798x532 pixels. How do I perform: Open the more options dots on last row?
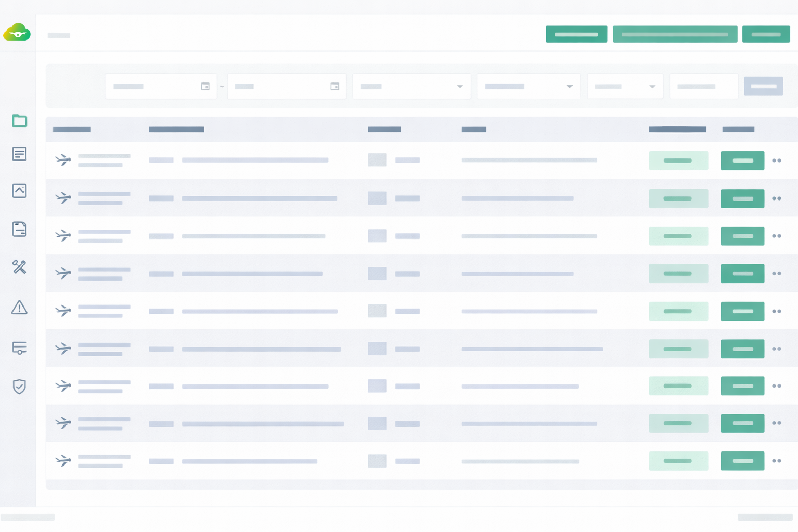pos(777,461)
